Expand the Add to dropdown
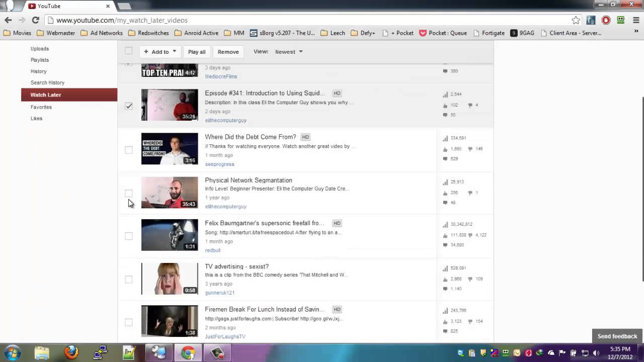The width and height of the screenshot is (644, 362). tap(160, 52)
